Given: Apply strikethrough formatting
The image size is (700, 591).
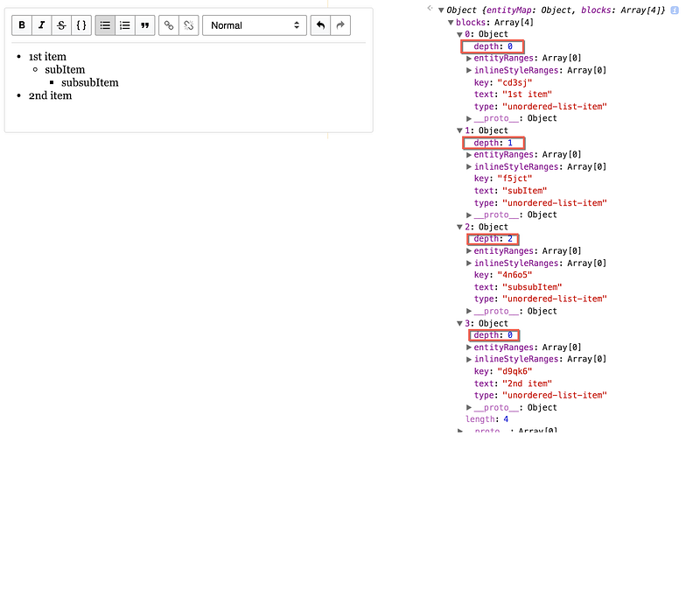Looking at the screenshot, I should tap(61, 25).
